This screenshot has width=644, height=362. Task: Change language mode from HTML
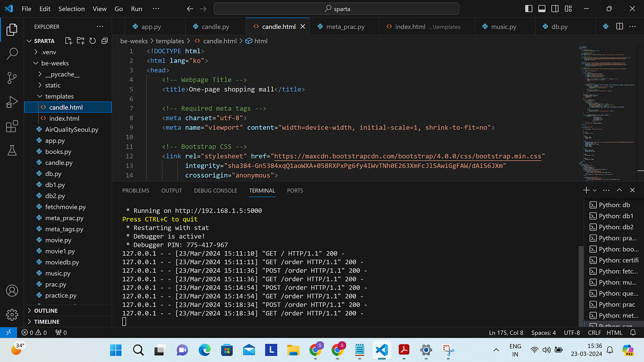(615, 333)
